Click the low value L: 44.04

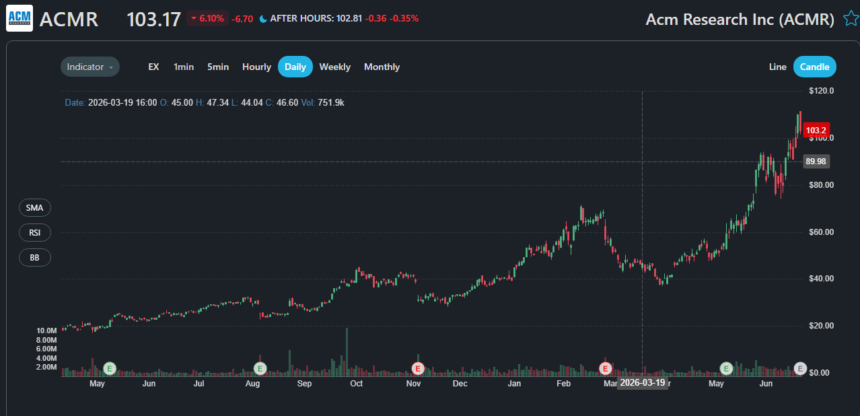click(x=248, y=103)
